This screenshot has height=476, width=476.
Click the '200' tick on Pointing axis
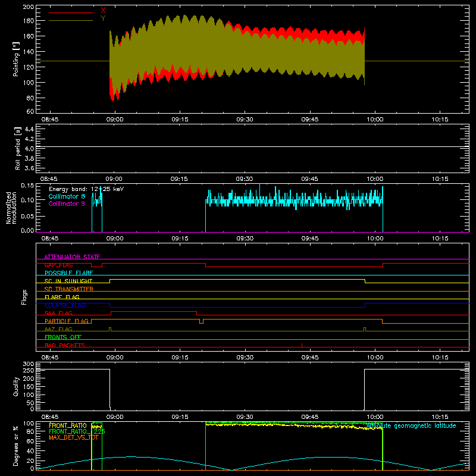click(x=29, y=7)
